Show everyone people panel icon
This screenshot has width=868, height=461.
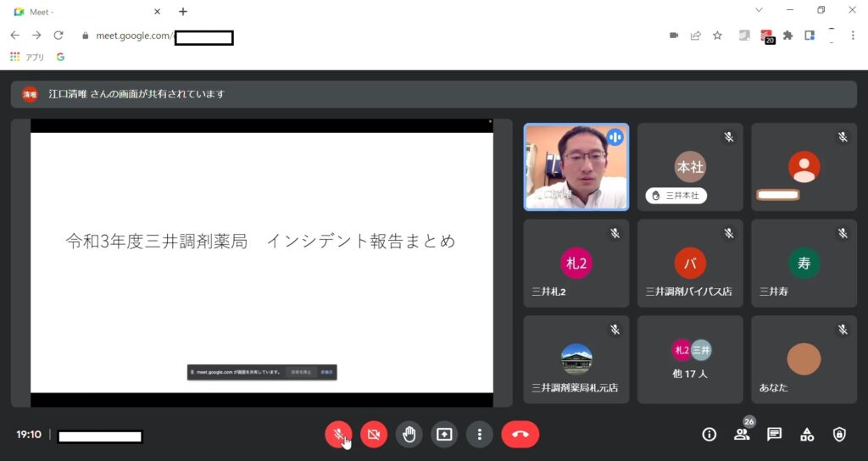[x=742, y=435]
